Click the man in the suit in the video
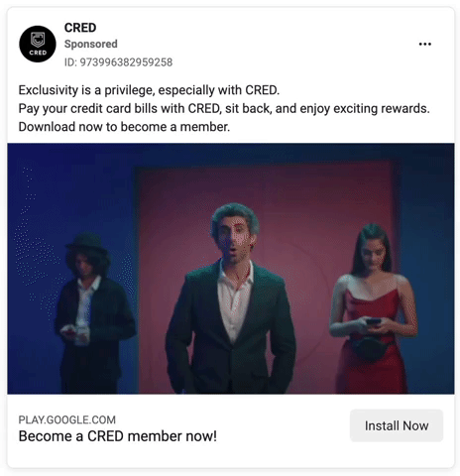Image resolution: width=460 pixels, height=476 pixels. tap(231, 297)
